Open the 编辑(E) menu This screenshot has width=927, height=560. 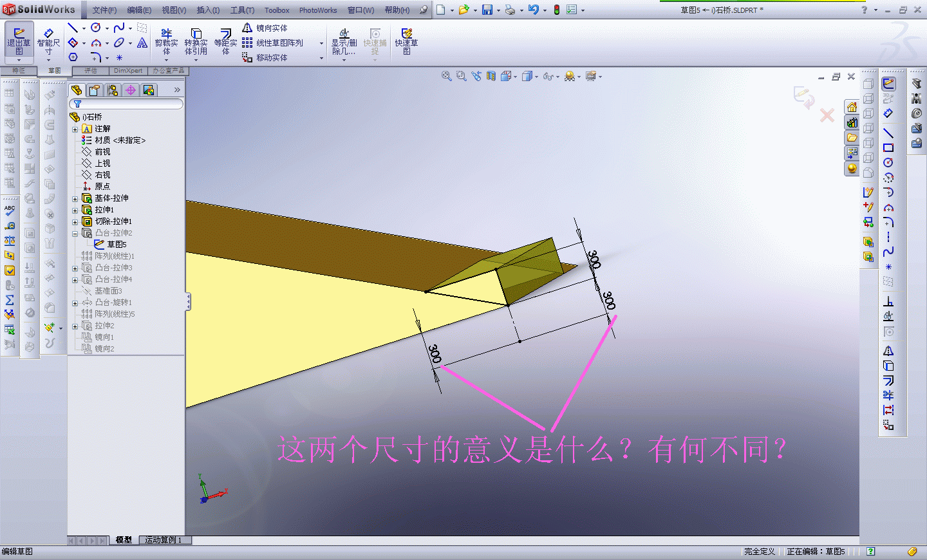(139, 10)
